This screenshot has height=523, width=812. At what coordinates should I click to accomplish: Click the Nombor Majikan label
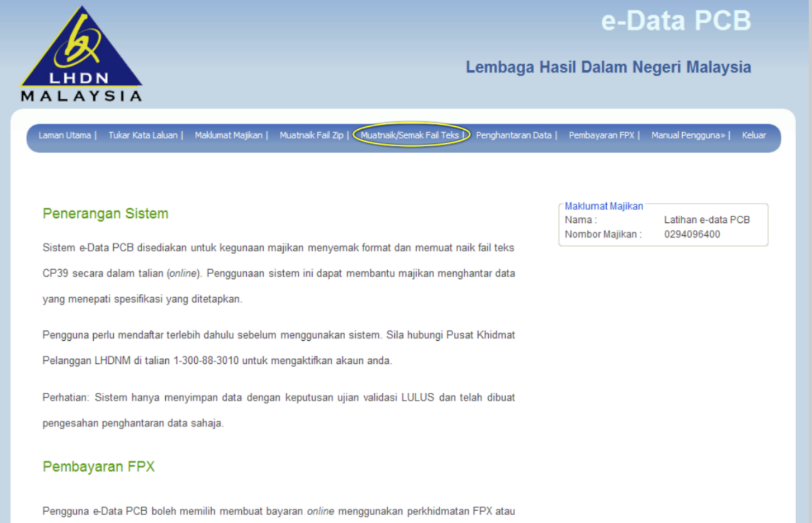(x=603, y=234)
